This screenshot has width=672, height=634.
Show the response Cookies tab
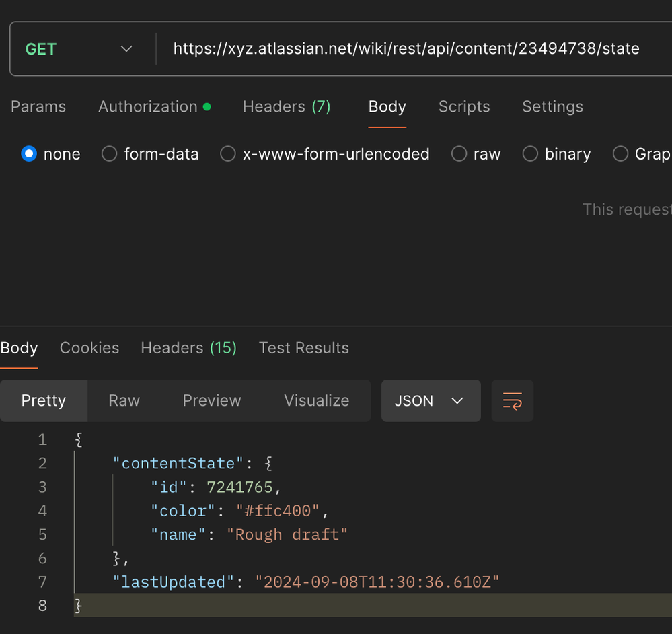(89, 348)
